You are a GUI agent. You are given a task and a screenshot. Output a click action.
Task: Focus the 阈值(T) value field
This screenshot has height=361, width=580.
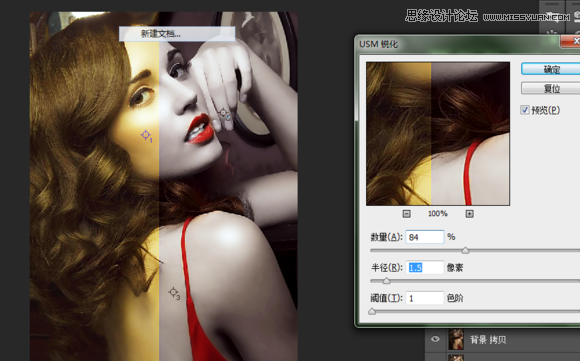[x=425, y=298]
